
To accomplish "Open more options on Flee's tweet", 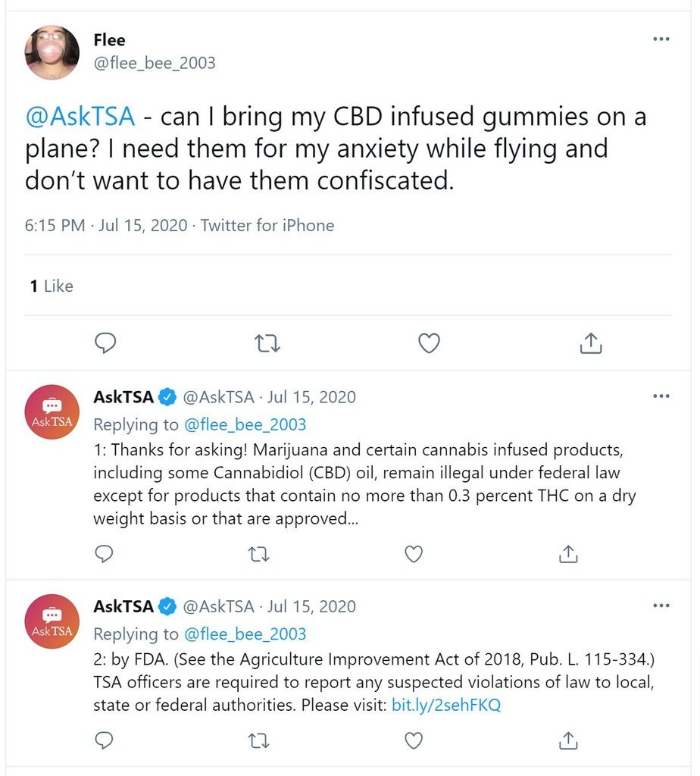I will click(661, 39).
